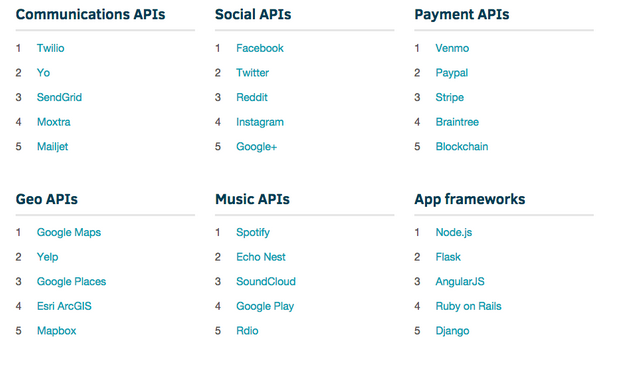Open Moxtra under Communications APIs
This screenshot has height=368, width=623.
(54, 122)
